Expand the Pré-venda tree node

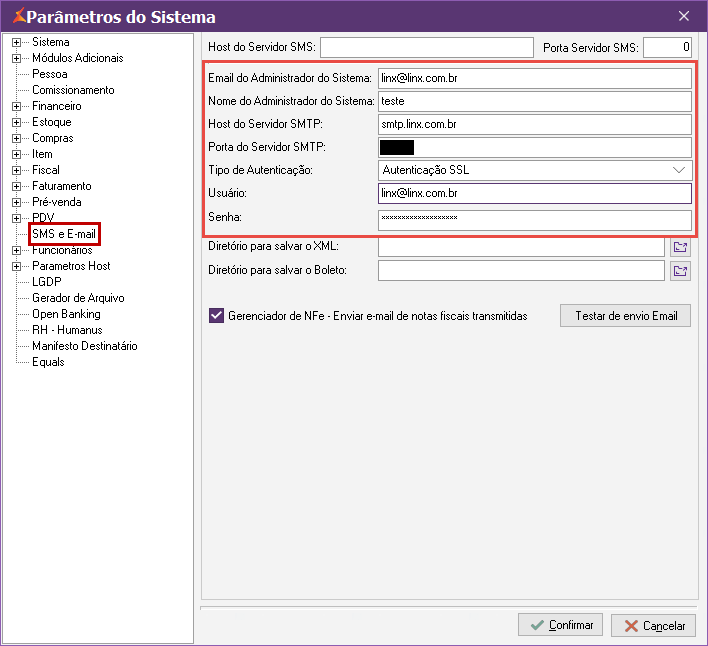click(x=16, y=202)
